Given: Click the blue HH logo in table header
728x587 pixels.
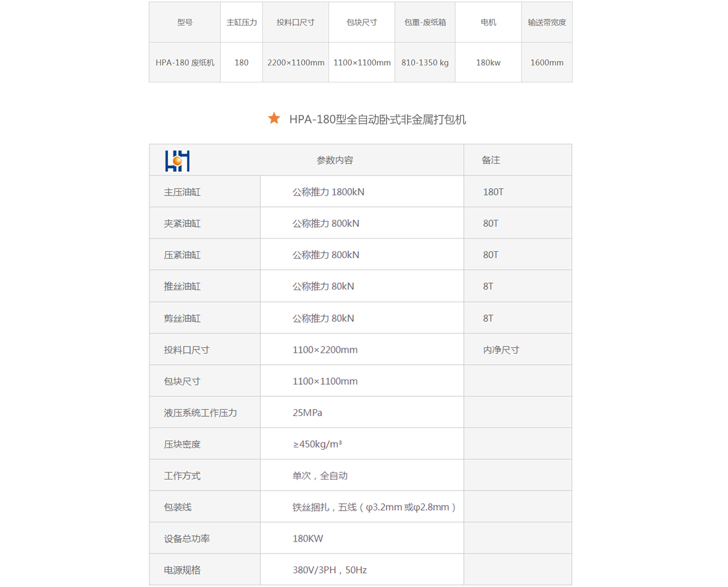Looking at the screenshot, I should (177, 160).
